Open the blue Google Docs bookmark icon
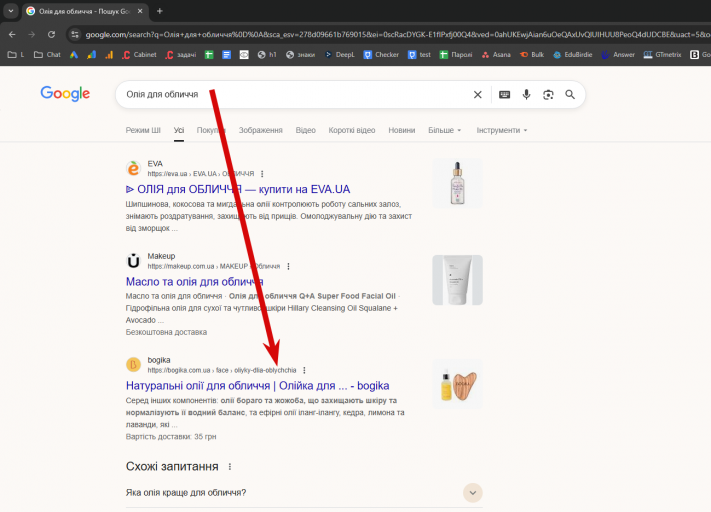 click(226, 54)
